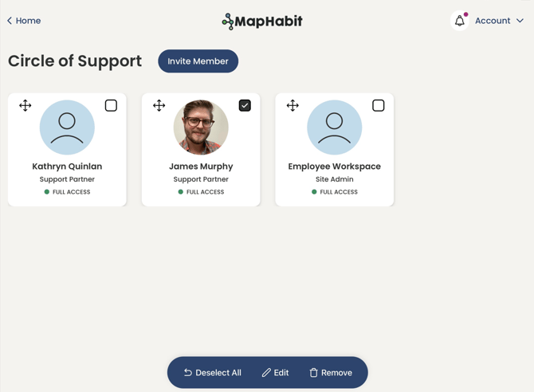Click Kathryn Quinlan's avatar placeholder

tap(67, 127)
